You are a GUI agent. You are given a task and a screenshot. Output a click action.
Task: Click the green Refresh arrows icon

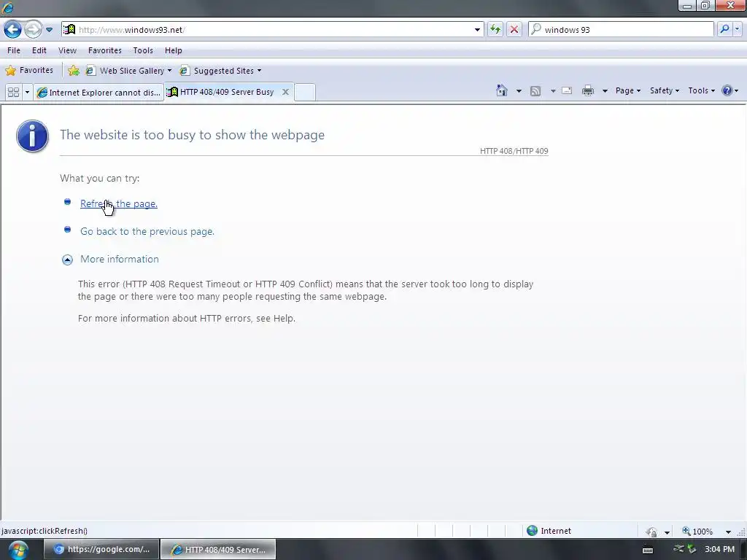495,29
